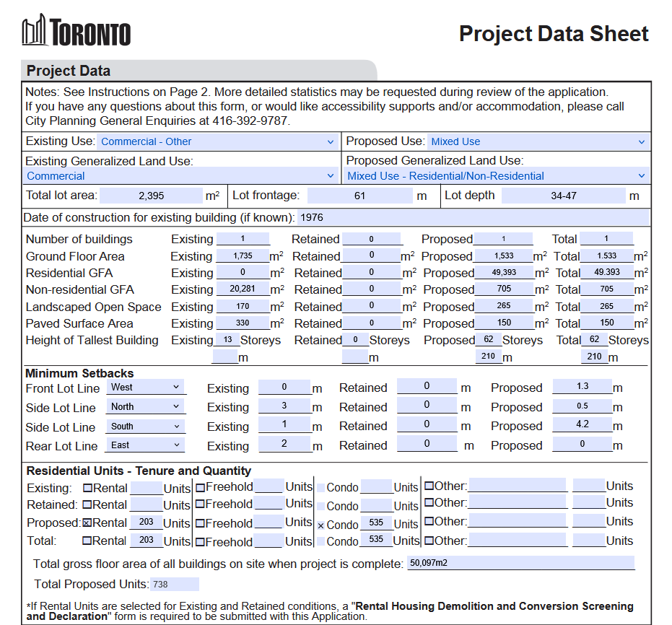Check the Total Other checkbox
Viewport: 672px width, 625px height.
click(x=429, y=541)
